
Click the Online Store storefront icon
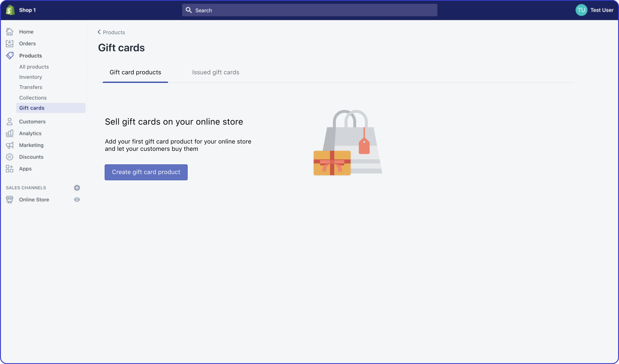10,200
